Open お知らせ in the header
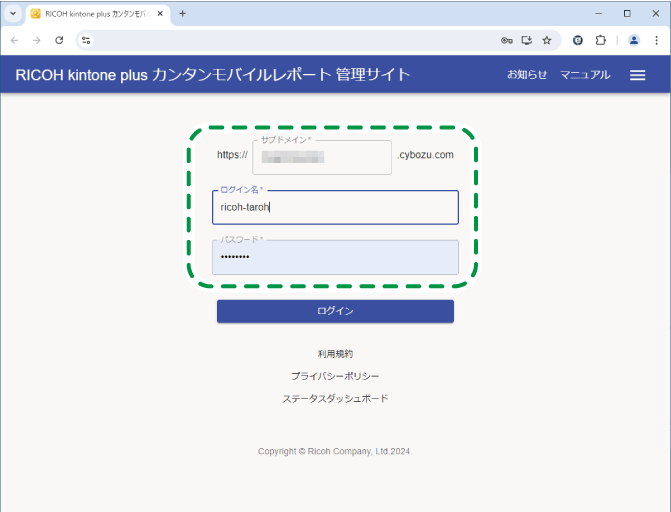This screenshot has width=671, height=512. coord(527,74)
